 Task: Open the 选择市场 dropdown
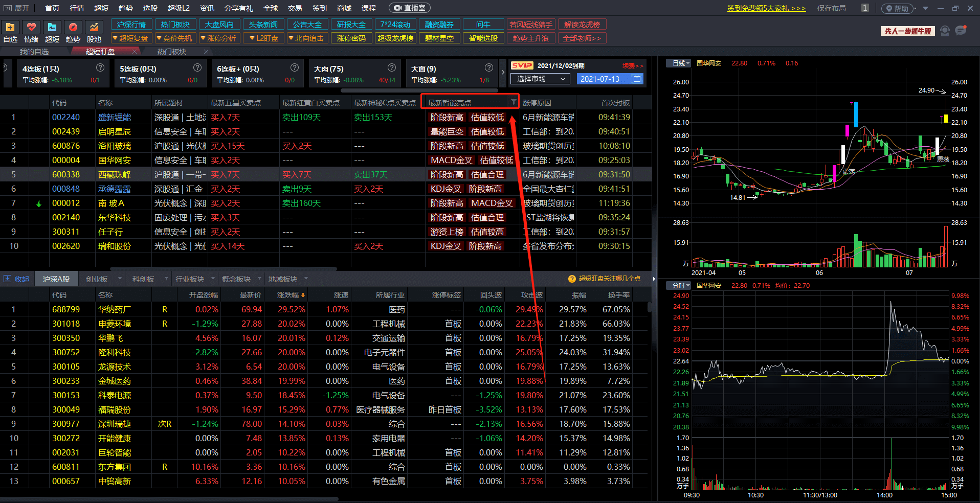(540, 79)
